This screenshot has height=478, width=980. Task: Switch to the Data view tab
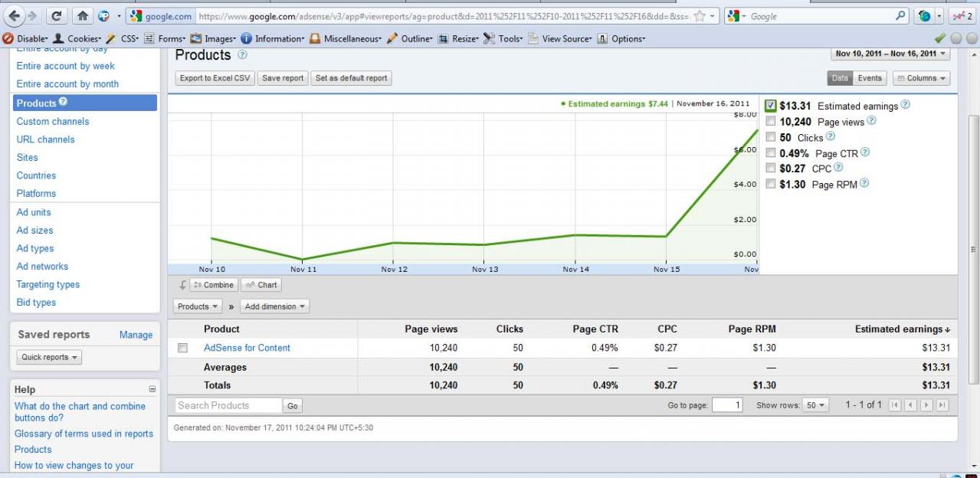click(840, 78)
